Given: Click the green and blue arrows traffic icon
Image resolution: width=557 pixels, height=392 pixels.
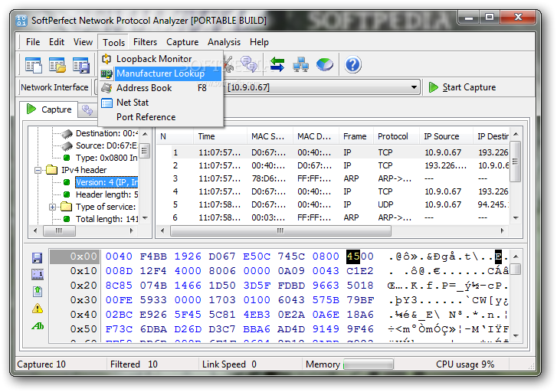Looking at the screenshot, I should tap(277, 64).
